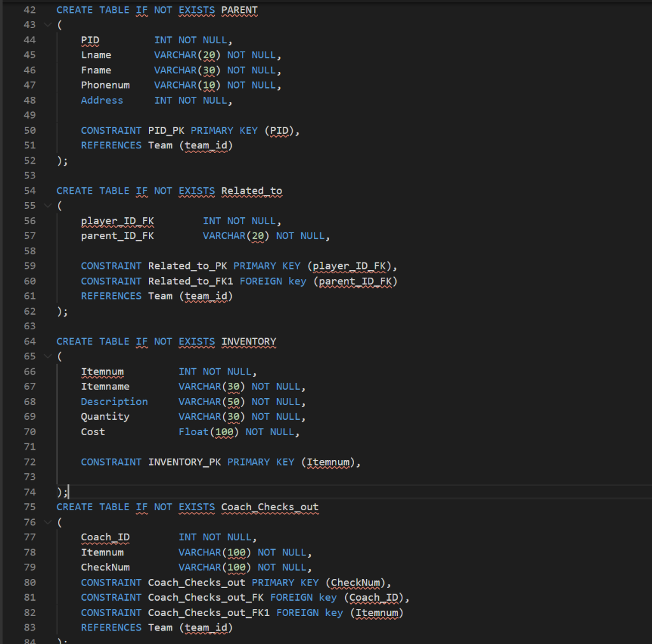Click the team_id reference on line 51
This screenshot has width=652, height=644.
pos(206,145)
